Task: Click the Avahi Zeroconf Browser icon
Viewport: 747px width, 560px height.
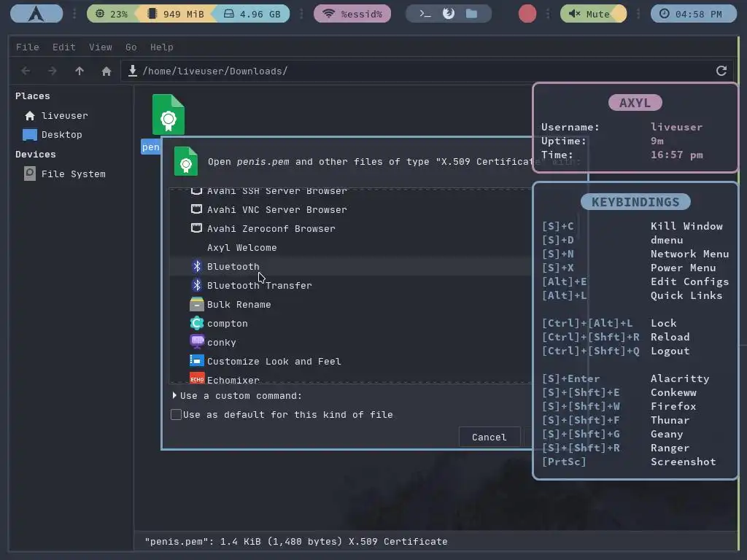Action: (196, 228)
